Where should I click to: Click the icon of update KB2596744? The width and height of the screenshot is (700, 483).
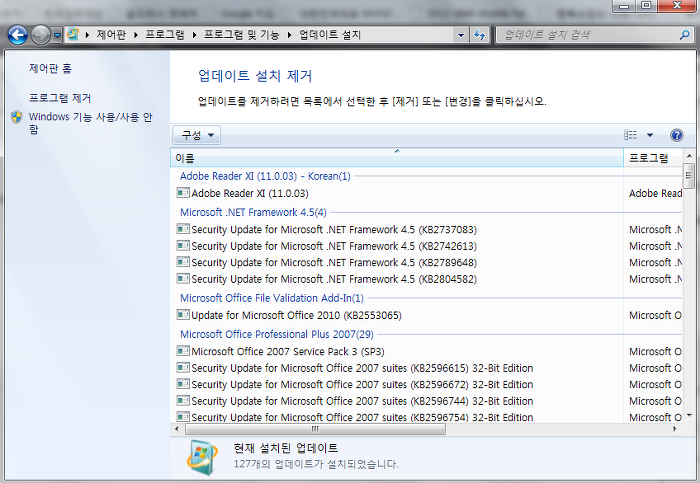183,400
